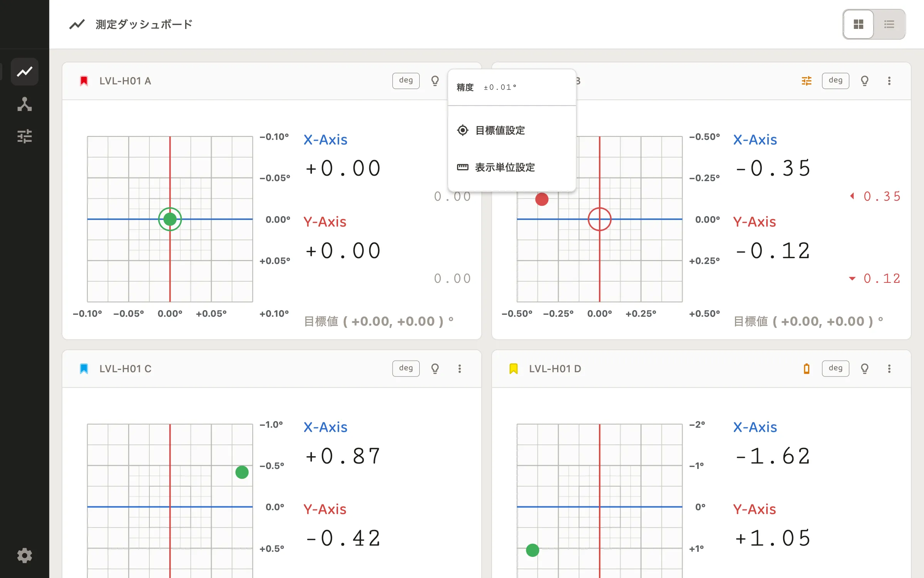
Task: Click X-Axis value +0.00 on LVL-H01 A
Action: pos(343,168)
